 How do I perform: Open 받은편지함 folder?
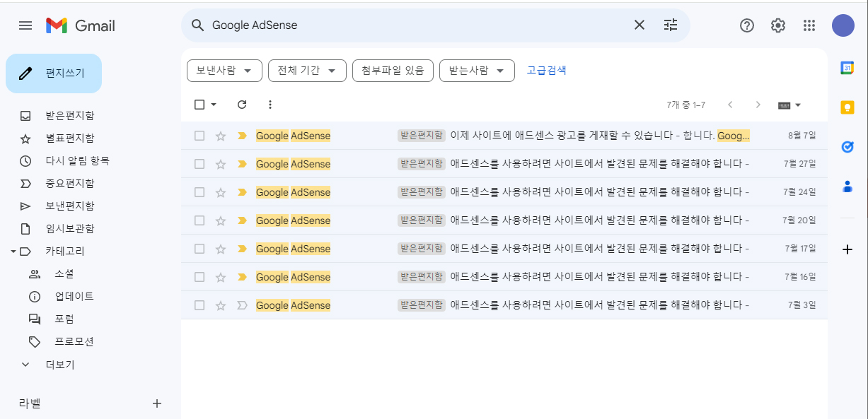pyautogui.click(x=69, y=115)
